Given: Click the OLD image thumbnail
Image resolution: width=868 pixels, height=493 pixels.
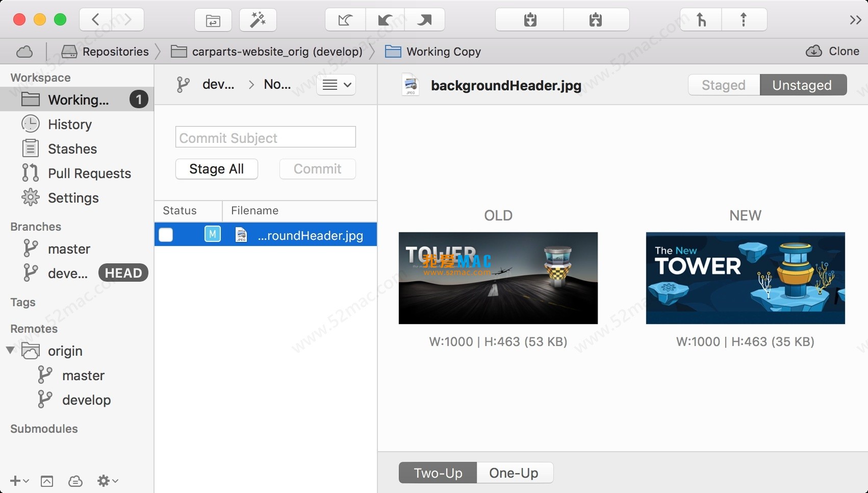Looking at the screenshot, I should click(x=498, y=278).
